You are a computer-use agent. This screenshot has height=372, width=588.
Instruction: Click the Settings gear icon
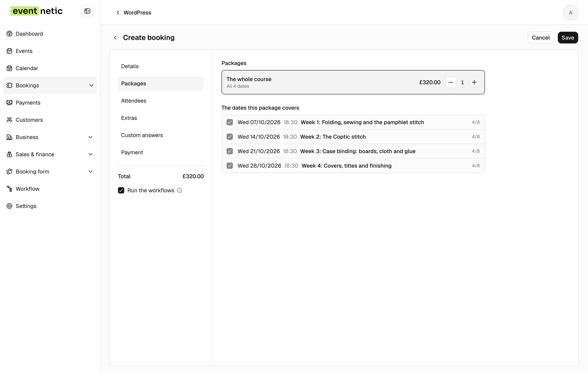pos(9,206)
